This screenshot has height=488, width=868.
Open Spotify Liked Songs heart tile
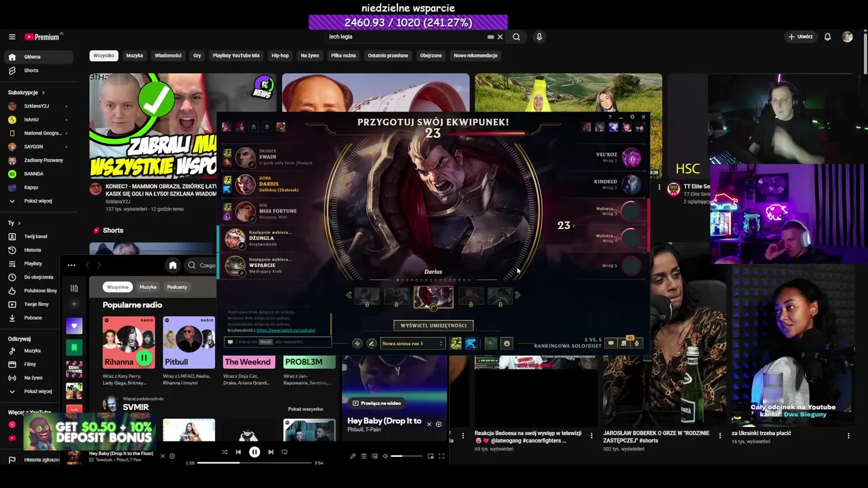coord(74,326)
